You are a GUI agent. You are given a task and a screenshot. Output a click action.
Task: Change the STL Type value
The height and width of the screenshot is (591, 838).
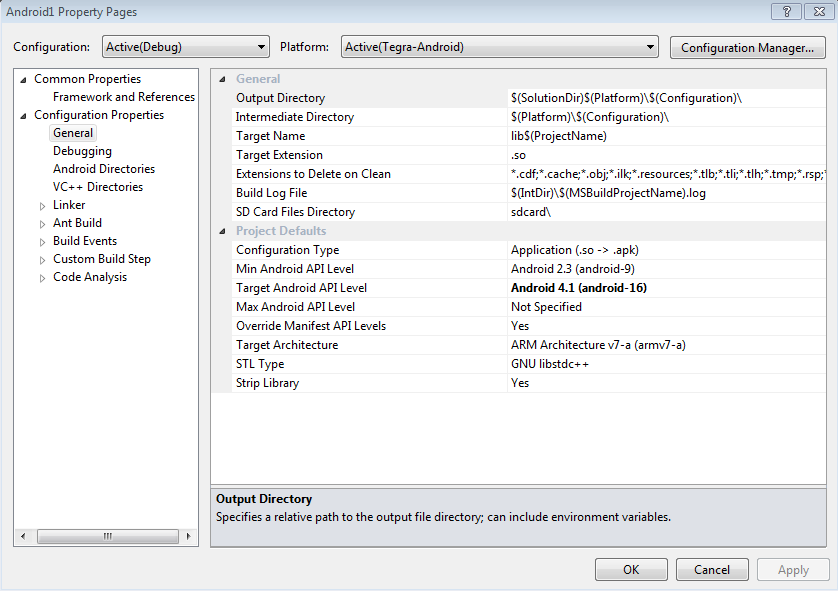666,364
